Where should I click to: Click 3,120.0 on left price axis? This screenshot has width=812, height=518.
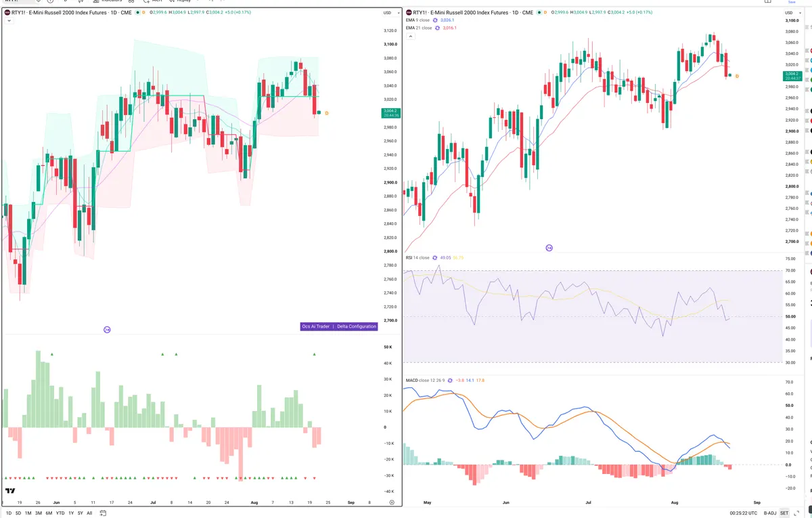pyautogui.click(x=390, y=31)
